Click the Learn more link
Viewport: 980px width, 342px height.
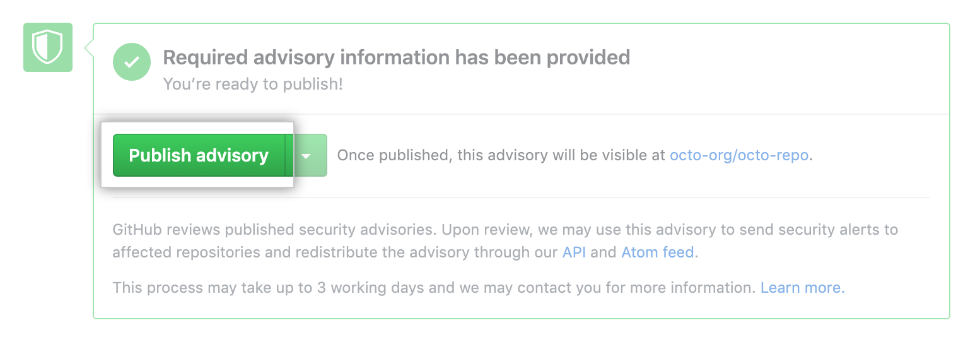coord(802,288)
